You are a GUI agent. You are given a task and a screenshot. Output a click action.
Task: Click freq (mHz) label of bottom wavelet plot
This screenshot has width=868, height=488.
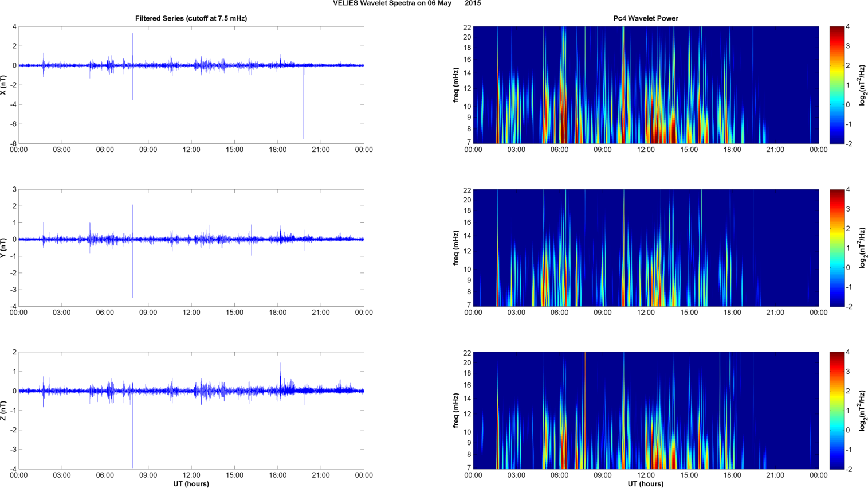[x=456, y=411]
